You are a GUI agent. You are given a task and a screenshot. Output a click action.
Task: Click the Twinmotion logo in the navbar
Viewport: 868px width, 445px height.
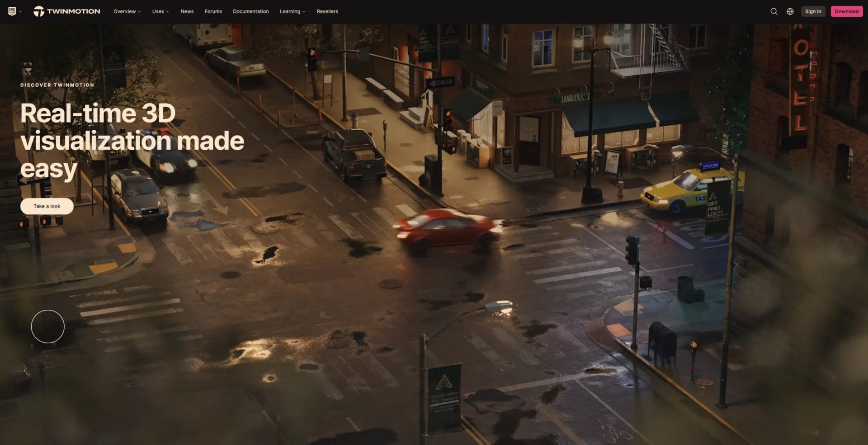[x=67, y=11]
